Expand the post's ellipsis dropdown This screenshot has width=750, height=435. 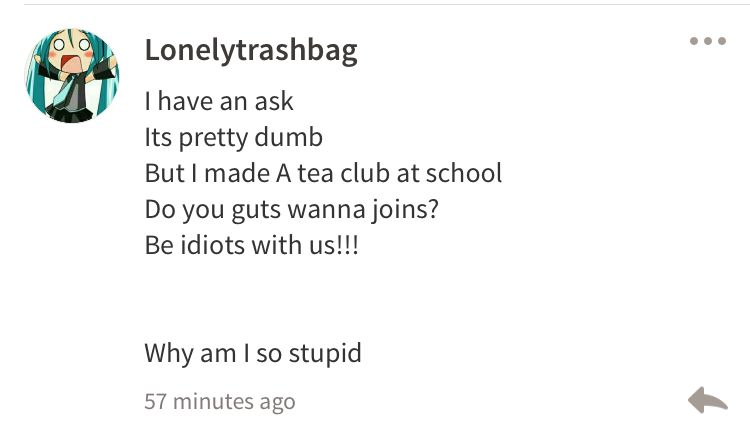[708, 41]
